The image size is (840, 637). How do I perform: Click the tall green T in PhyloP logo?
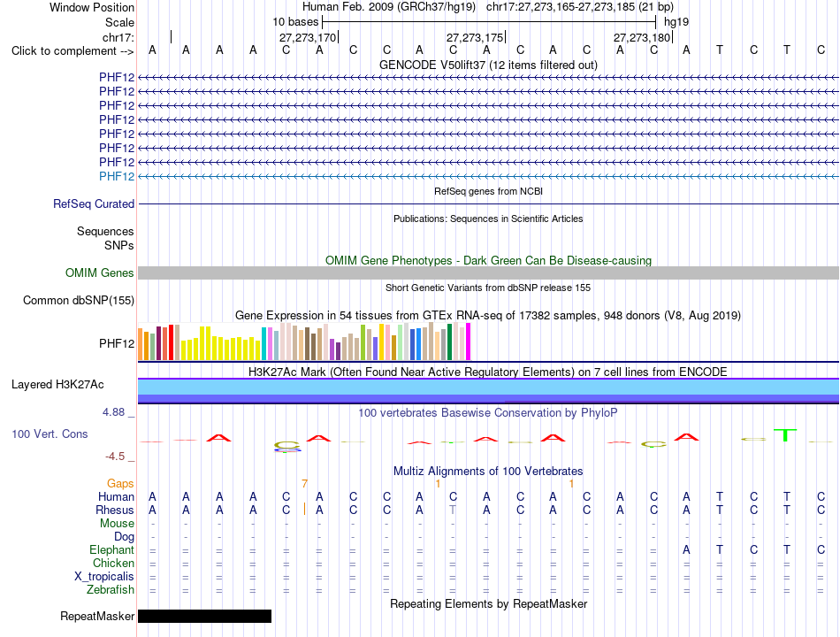785,435
